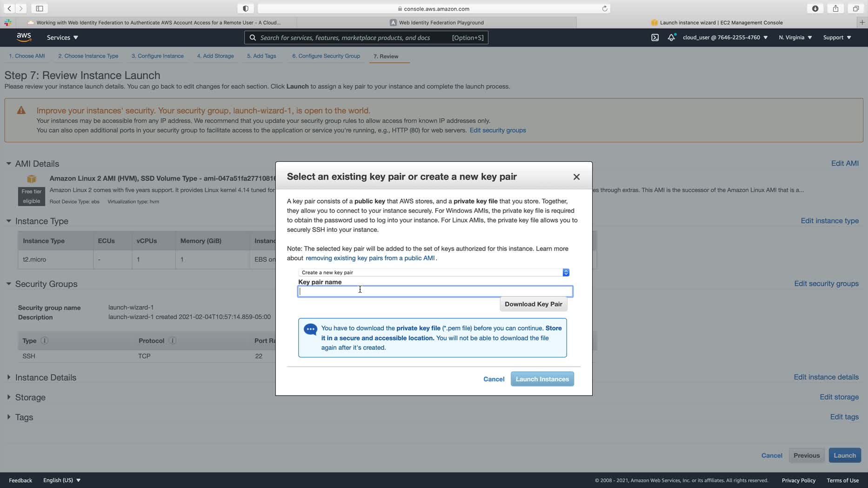Open AWS CloudShell terminal icon
868x488 pixels.
click(x=655, y=37)
